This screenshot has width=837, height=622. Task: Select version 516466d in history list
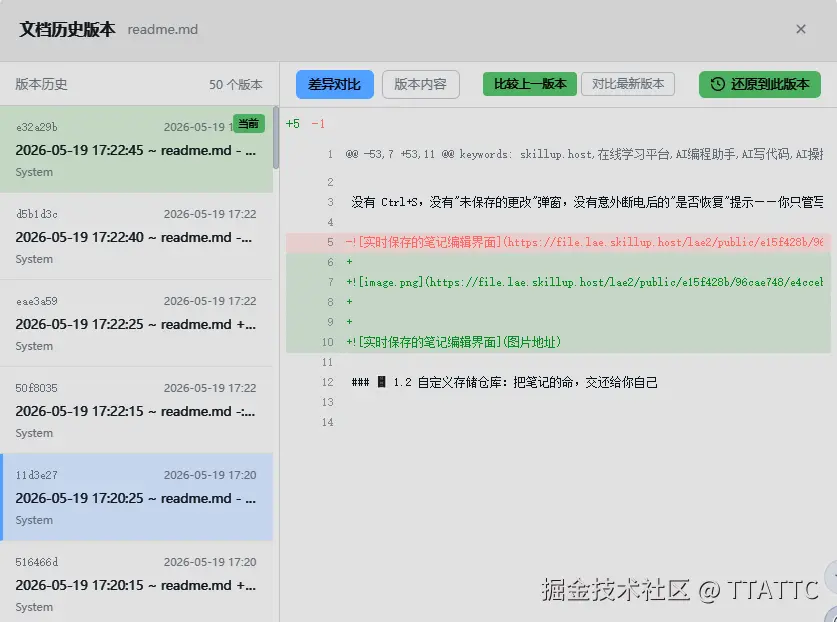137,582
